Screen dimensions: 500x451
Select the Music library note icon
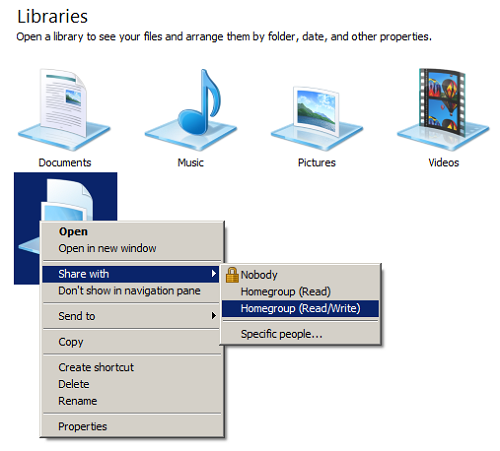[x=191, y=109]
